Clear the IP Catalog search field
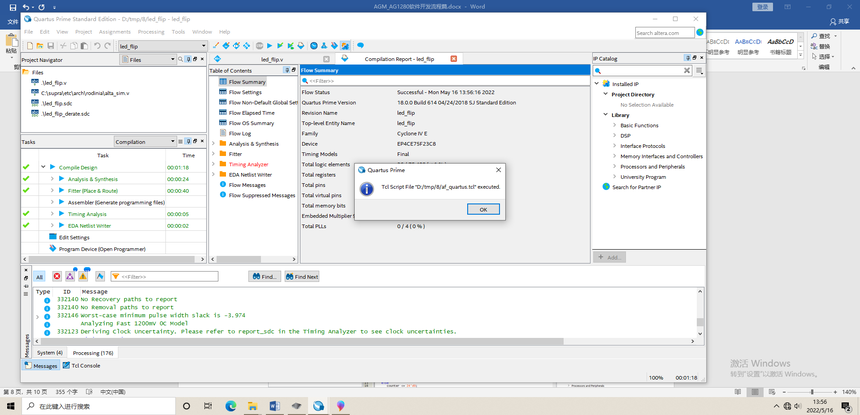This screenshot has width=860, height=415. coord(687,71)
